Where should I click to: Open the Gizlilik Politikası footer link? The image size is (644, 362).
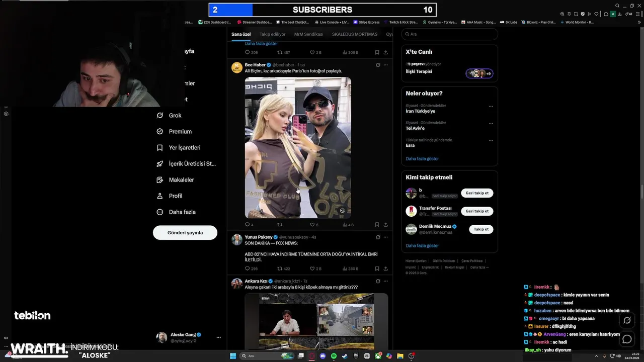click(x=444, y=261)
